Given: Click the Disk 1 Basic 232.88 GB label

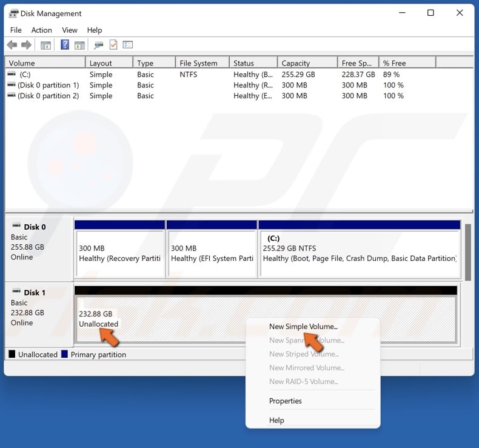Looking at the screenshot, I should [x=39, y=315].
